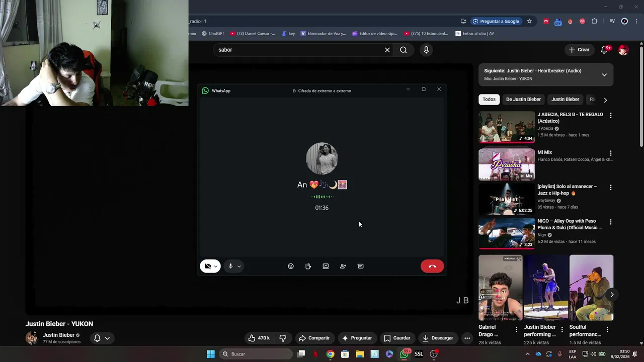
Task: Click the YouTube search magnifier button
Action: 404,50
